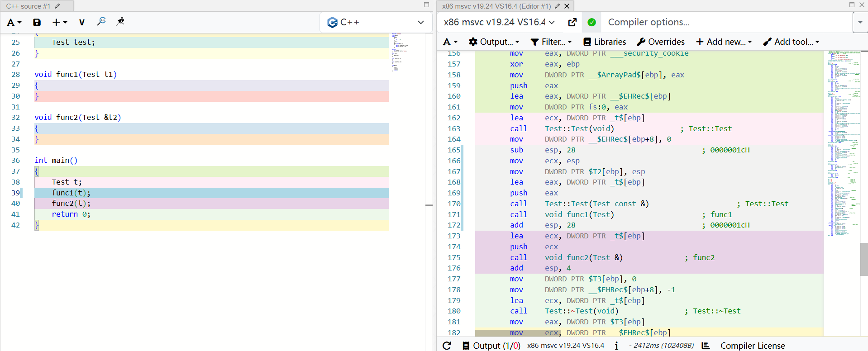Click the pin icon in source toolbar
The image size is (868, 351).
pos(120,22)
